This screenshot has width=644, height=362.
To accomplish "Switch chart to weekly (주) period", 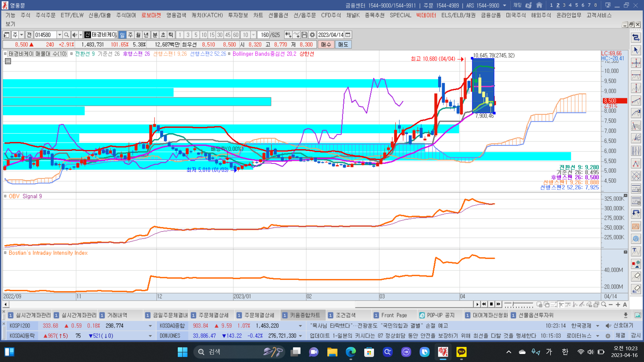I will pos(130,35).
